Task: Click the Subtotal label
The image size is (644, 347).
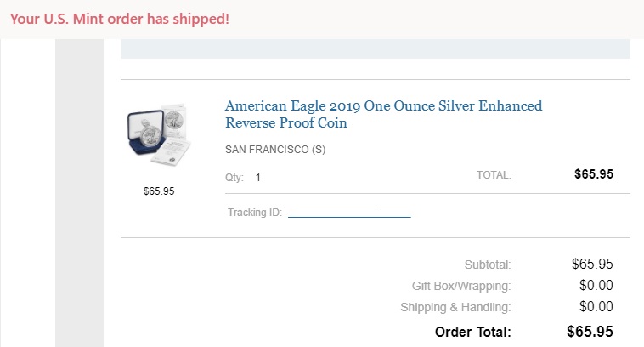Action: (x=488, y=265)
